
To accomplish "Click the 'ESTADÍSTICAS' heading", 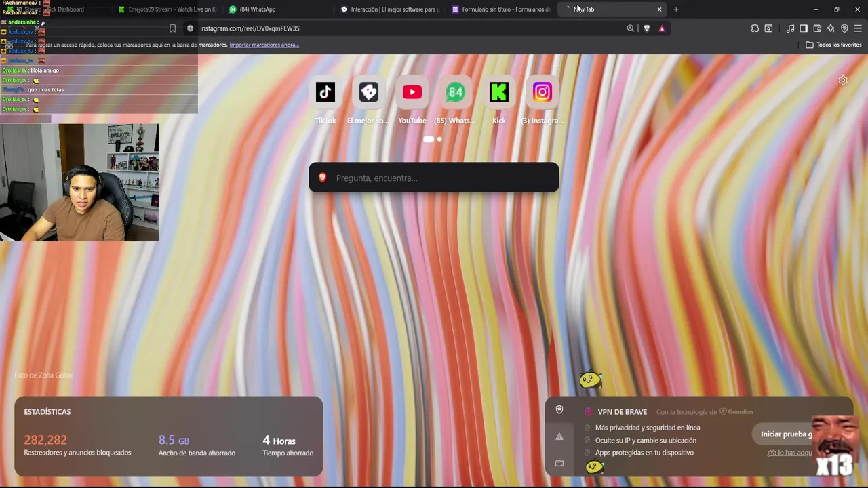I will [x=47, y=412].
